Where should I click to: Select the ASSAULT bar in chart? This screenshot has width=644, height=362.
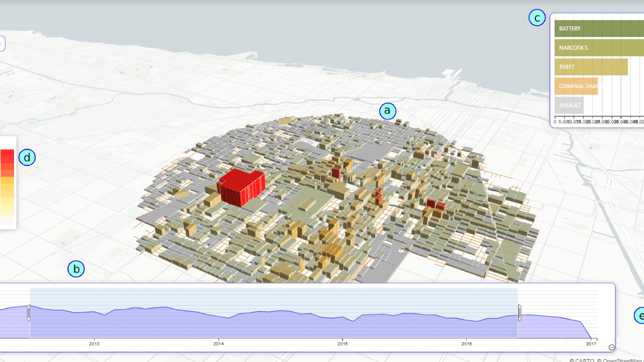(569, 105)
